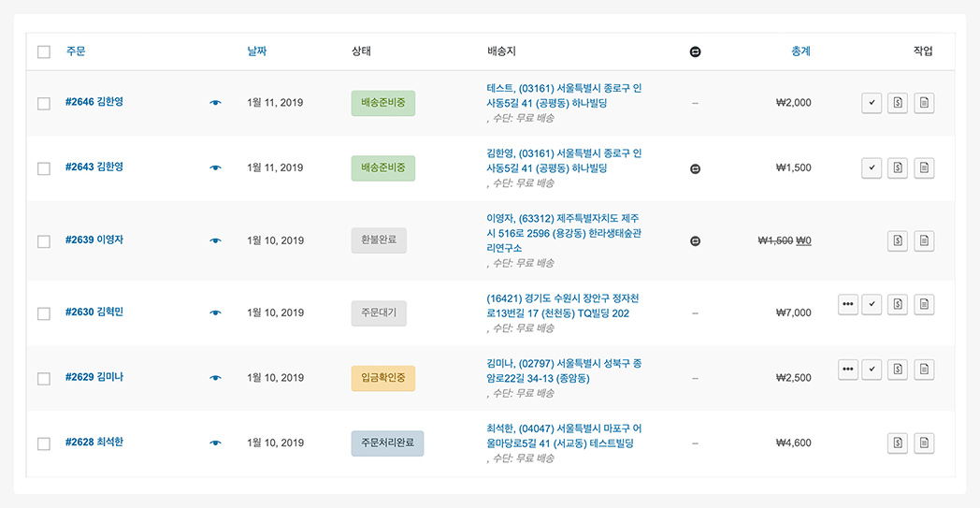The width and height of the screenshot is (980, 508).
Task: Click the 마포구 shipping address link
Action: tap(565, 436)
